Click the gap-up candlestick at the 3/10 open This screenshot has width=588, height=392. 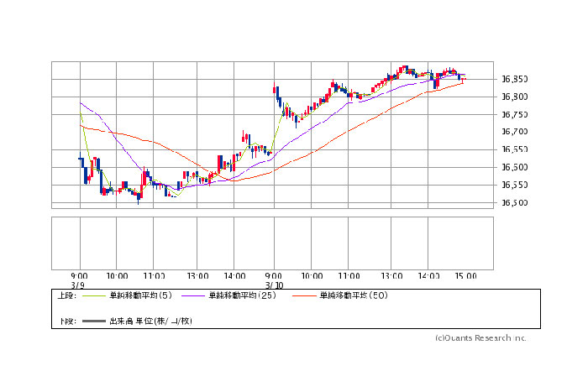tap(275, 89)
